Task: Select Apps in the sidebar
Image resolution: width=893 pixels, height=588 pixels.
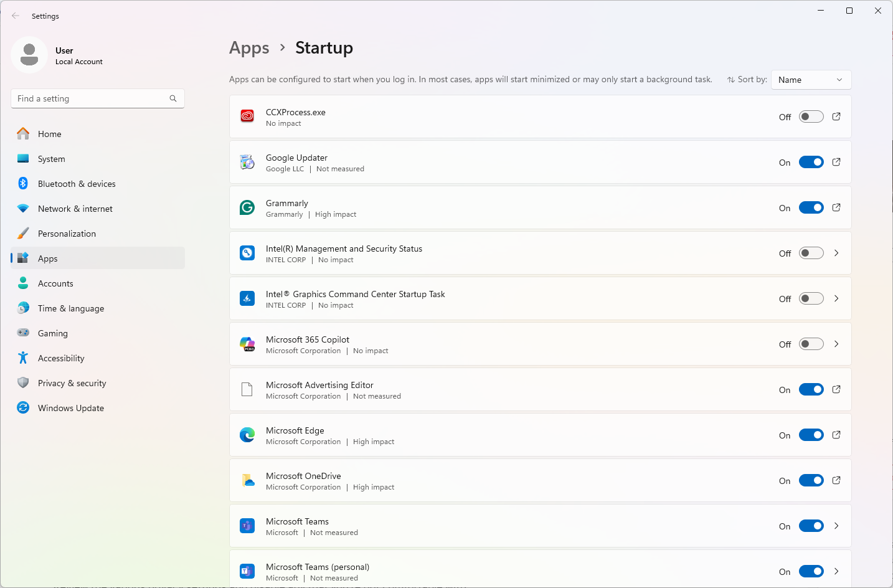Action: point(98,258)
